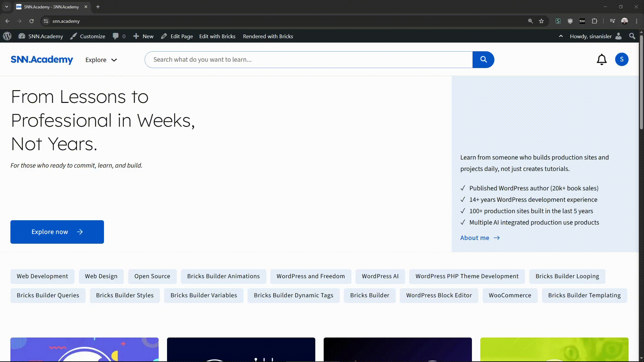Reload the page with refresh icon
This screenshot has height=362, width=644.
click(x=32, y=21)
